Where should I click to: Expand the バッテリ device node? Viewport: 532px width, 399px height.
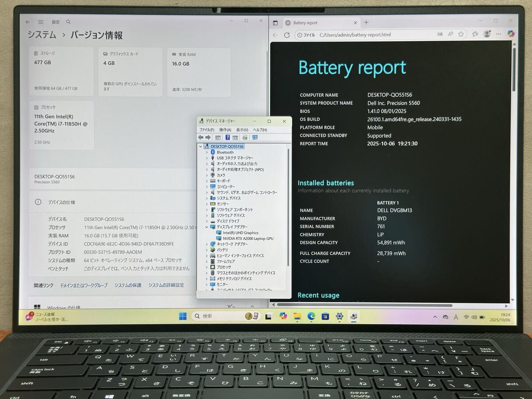pos(207,250)
